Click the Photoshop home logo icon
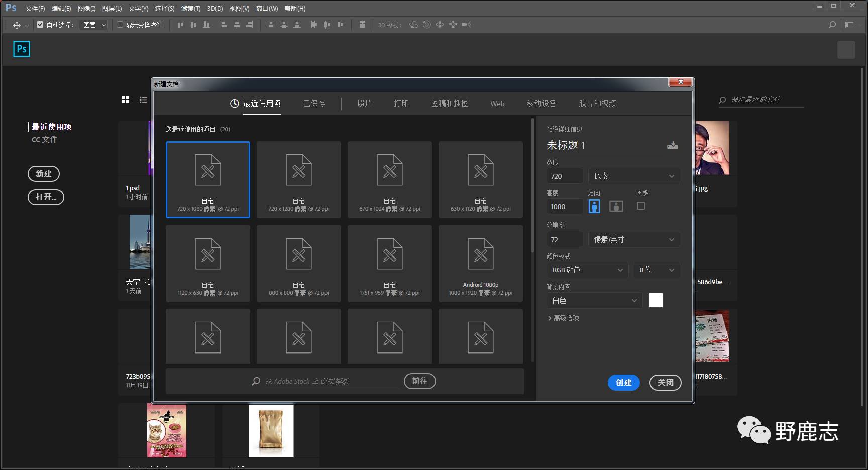Viewport: 868px width, 470px height. (x=22, y=49)
